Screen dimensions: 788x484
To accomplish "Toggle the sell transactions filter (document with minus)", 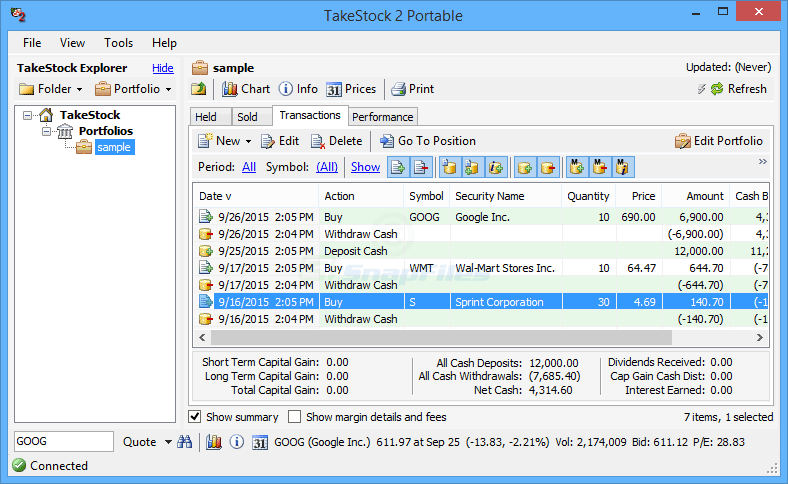I will [x=421, y=167].
